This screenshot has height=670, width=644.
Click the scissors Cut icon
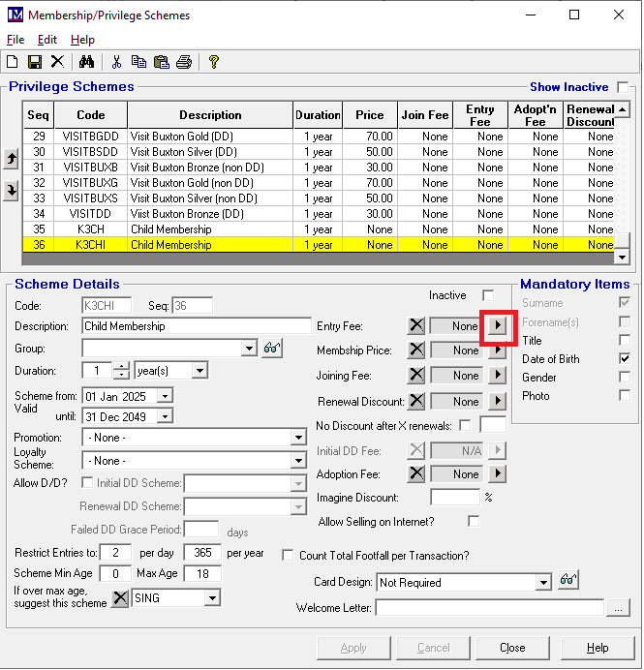click(x=116, y=62)
